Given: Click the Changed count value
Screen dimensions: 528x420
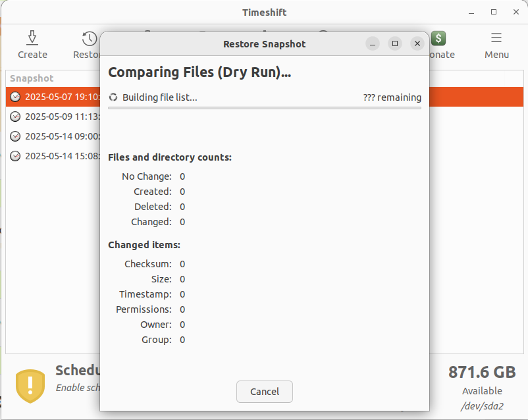Looking at the screenshot, I should coord(182,222).
